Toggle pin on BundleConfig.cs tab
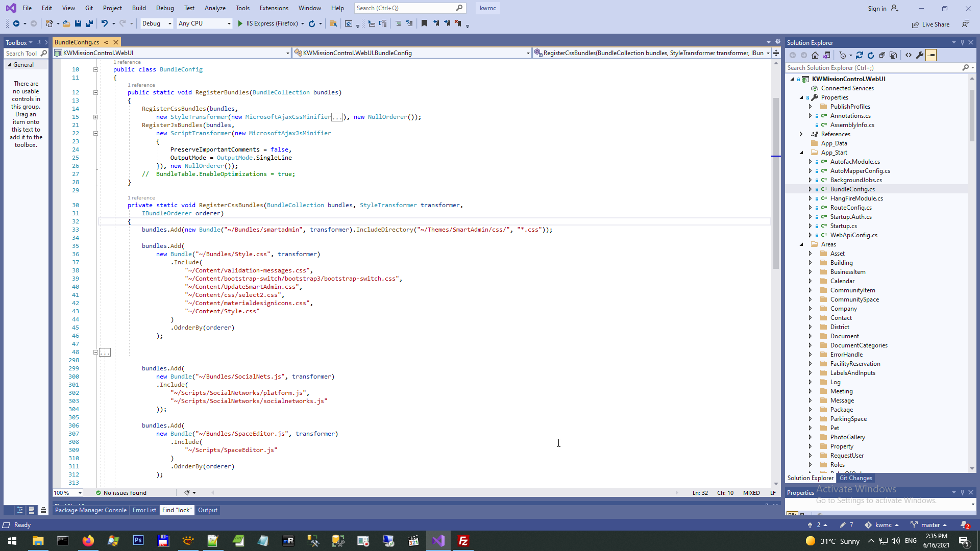980x551 pixels. tap(106, 42)
